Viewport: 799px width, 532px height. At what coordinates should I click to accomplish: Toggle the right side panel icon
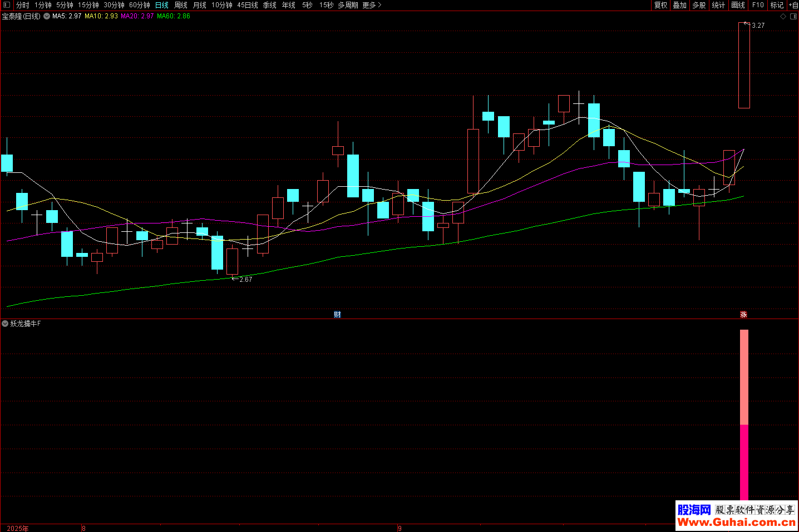pos(793,17)
